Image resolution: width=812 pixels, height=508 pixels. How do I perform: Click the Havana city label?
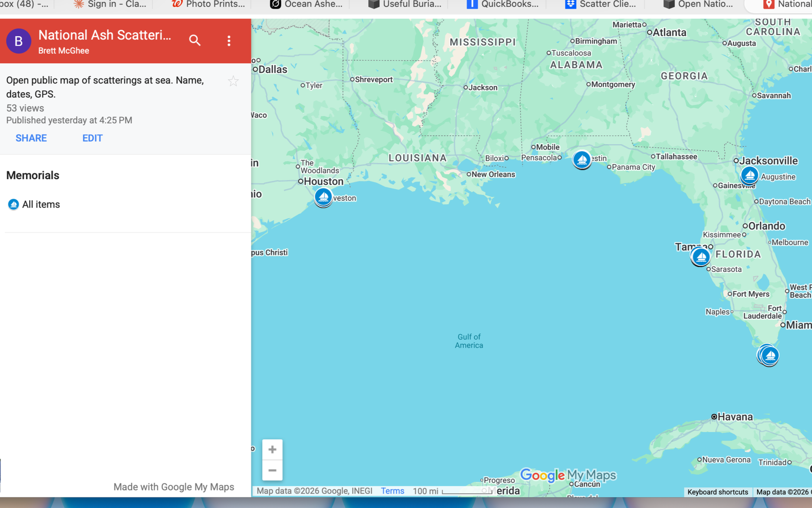(x=735, y=417)
